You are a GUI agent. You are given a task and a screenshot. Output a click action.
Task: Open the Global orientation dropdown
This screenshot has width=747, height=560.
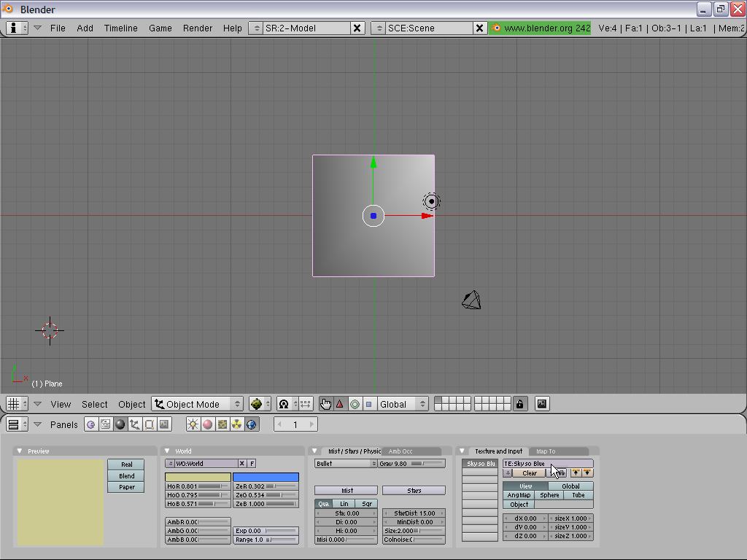(402, 404)
